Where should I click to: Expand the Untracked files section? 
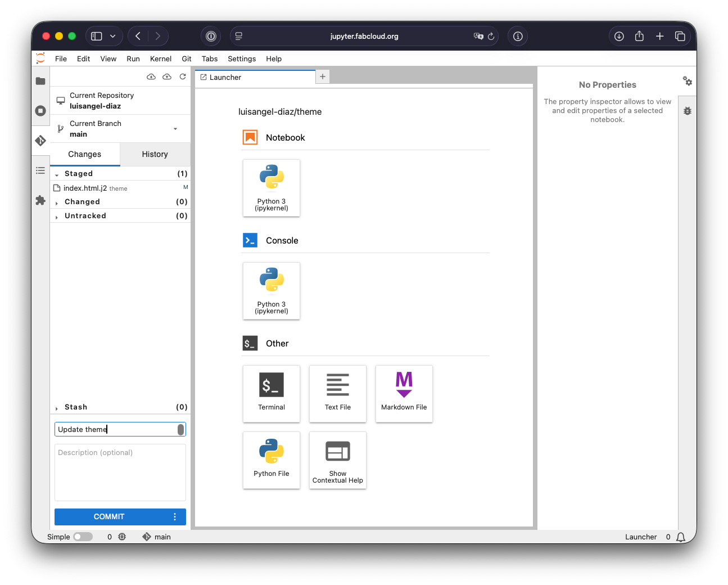tap(57, 217)
